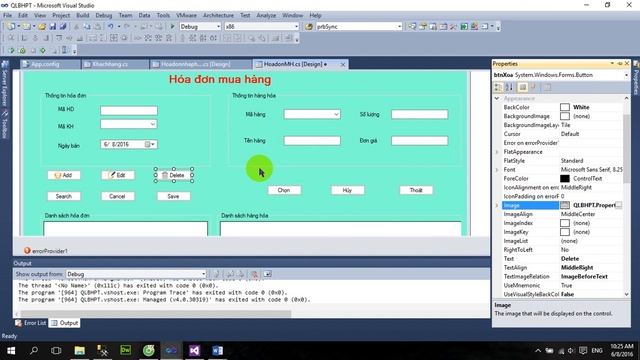640x360 pixels.
Task: Switch to the Error List tab
Action: [x=31, y=323]
